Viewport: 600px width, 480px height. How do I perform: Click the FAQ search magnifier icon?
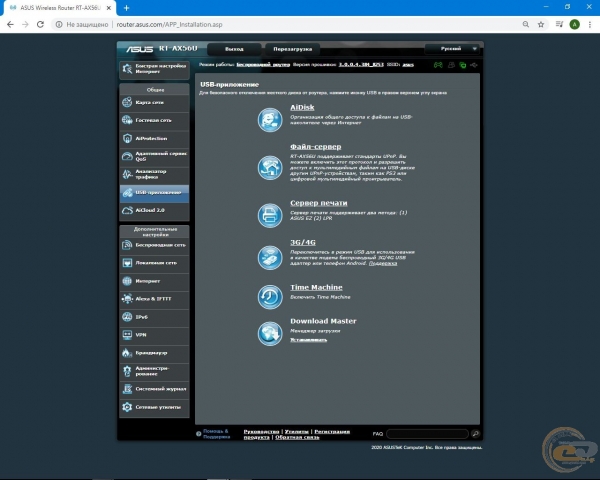coord(475,434)
